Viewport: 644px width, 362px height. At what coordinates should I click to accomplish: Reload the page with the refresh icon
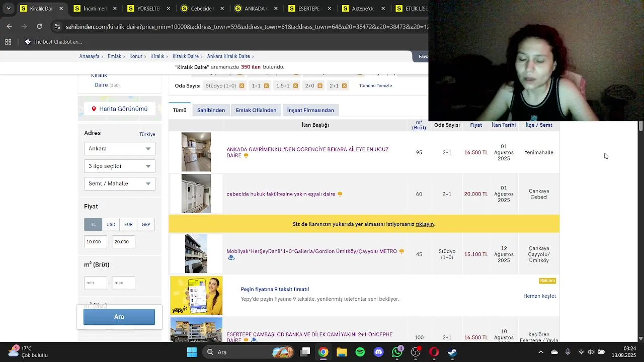coord(39,26)
